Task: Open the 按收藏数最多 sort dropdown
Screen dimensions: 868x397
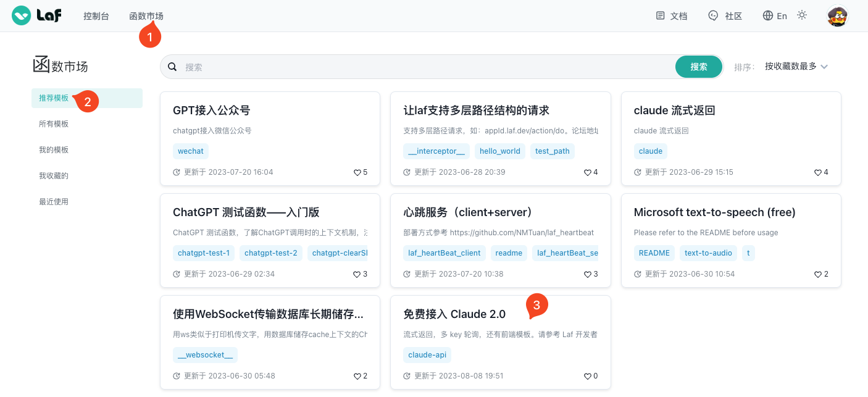Action: (796, 66)
